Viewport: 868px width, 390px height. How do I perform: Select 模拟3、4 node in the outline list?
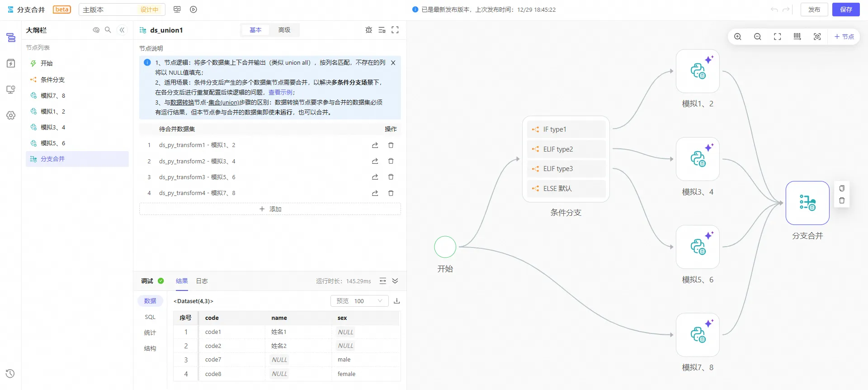53,127
